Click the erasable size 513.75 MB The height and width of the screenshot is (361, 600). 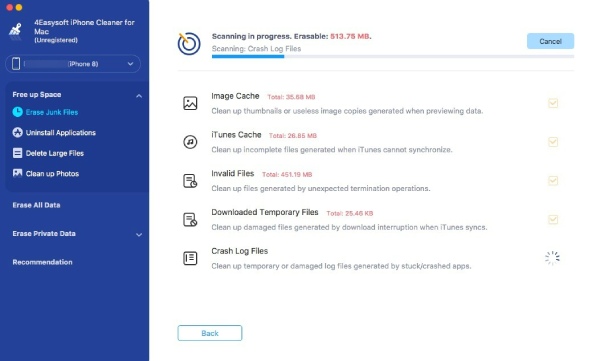coord(350,36)
